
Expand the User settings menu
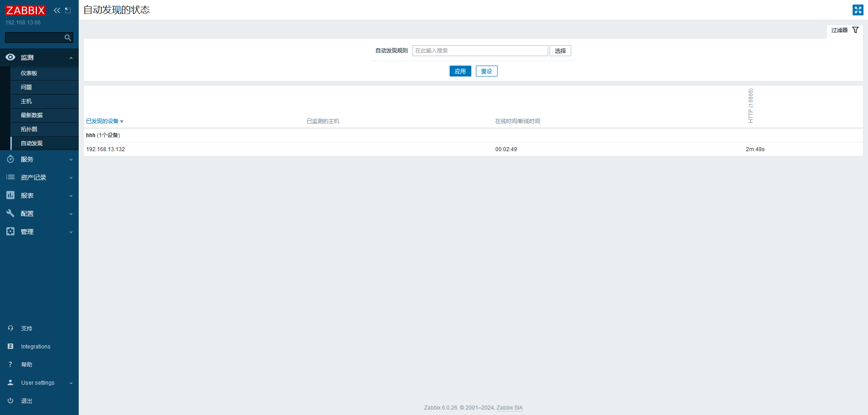[x=39, y=383]
